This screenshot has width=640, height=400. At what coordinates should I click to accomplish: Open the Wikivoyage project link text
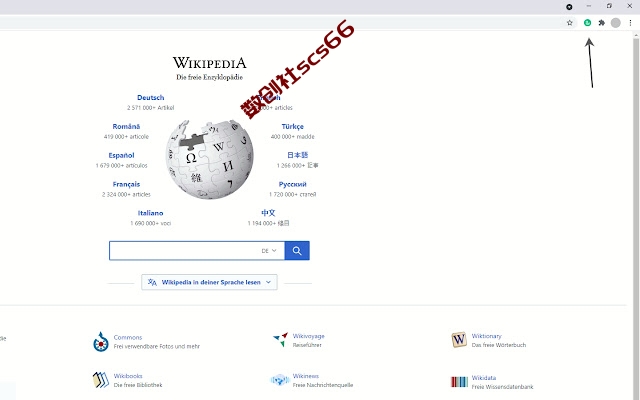tap(309, 336)
